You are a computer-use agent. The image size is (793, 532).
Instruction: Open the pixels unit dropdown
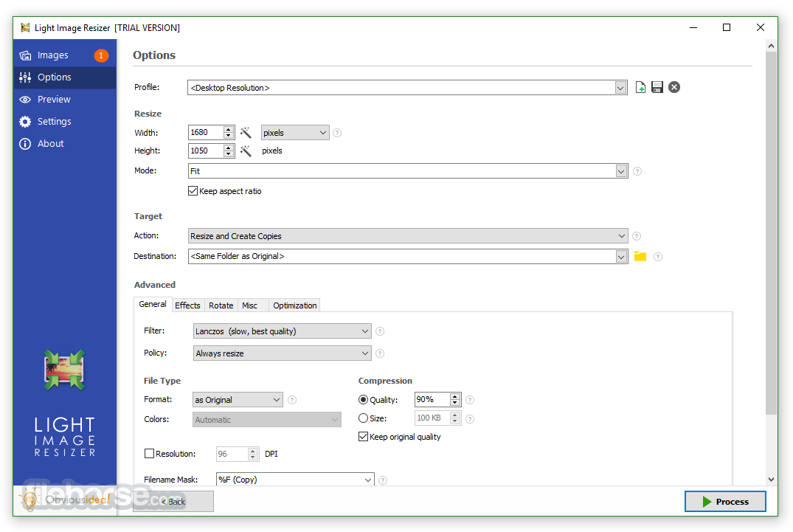point(295,133)
